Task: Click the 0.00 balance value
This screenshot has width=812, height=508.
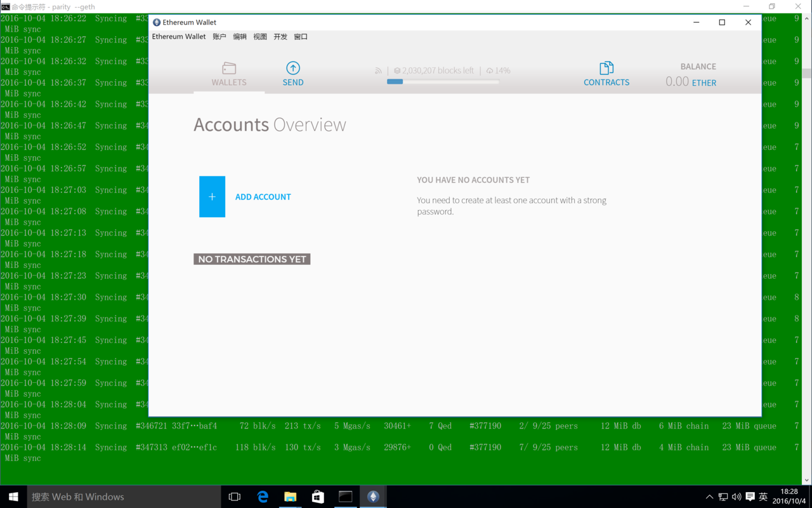Action: pyautogui.click(x=677, y=81)
